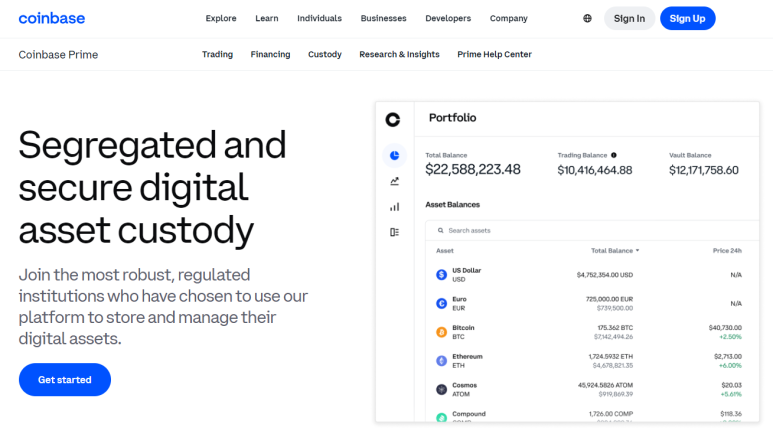773x447 pixels.
Task: Click the Asset column header
Action: pos(445,250)
